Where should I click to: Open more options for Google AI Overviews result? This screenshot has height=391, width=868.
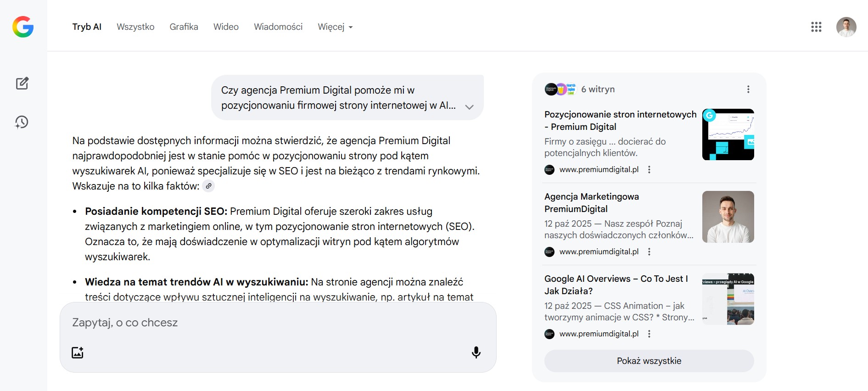(x=649, y=334)
